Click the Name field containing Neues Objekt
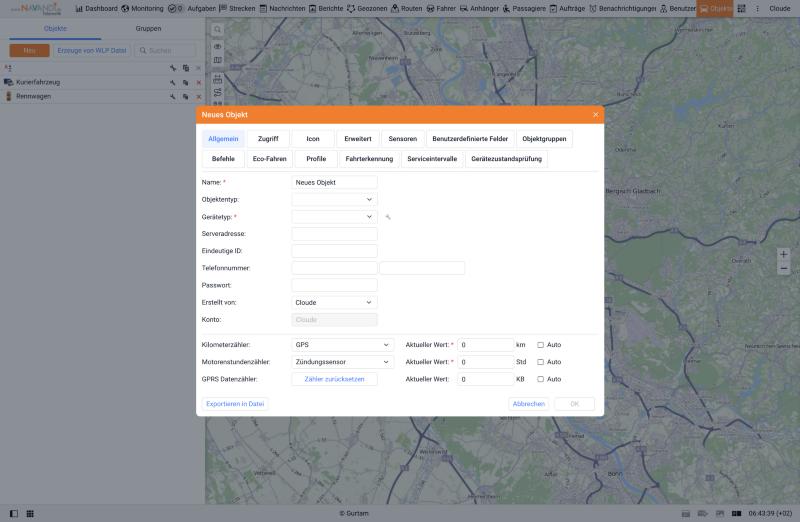 click(334, 182)
